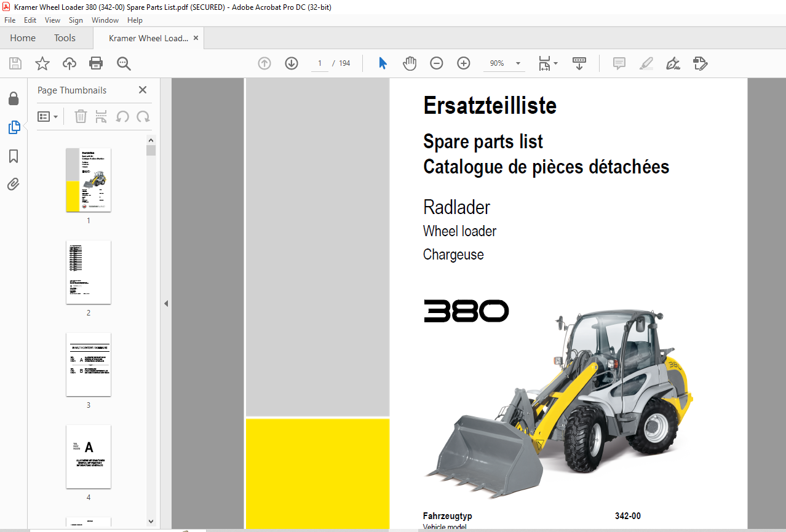Select the arrow Selection tool
Image resolution: width=786 pixels, height=532 pixels.
pyautogui.click(x=383, y=63)
